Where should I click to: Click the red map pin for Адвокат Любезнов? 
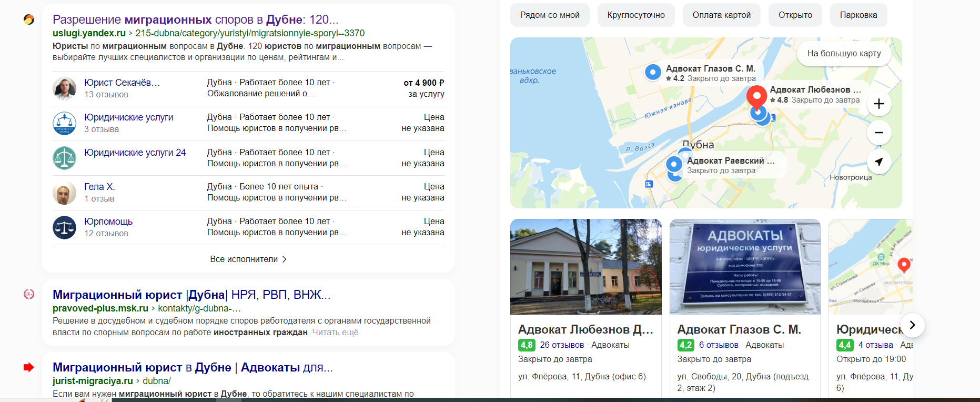click(x=756, y=96)
